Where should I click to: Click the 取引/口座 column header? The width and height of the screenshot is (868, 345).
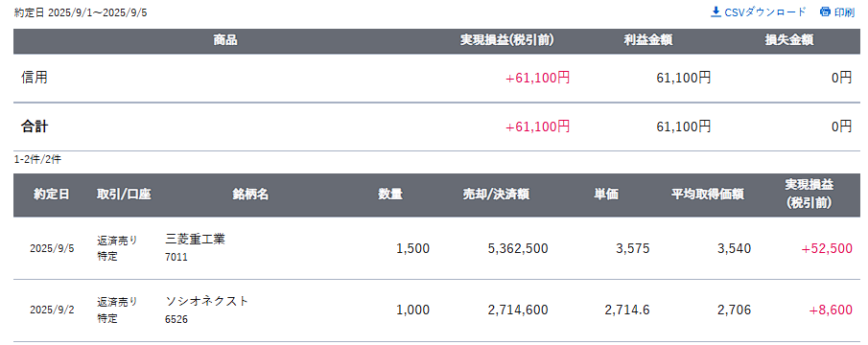tap(124, 195)
